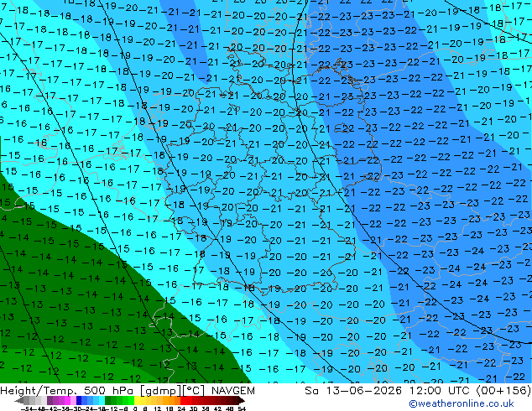Click the -54 label on the legend
Viewport: 532px width, 411px height.
click(x=27, y=409)
